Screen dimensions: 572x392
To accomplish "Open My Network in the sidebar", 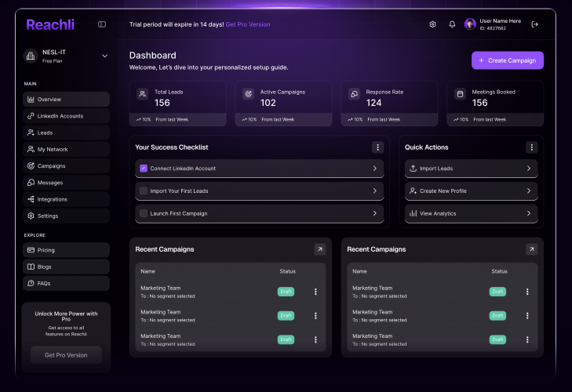I will pyautogui.click(x=66, y=150).
